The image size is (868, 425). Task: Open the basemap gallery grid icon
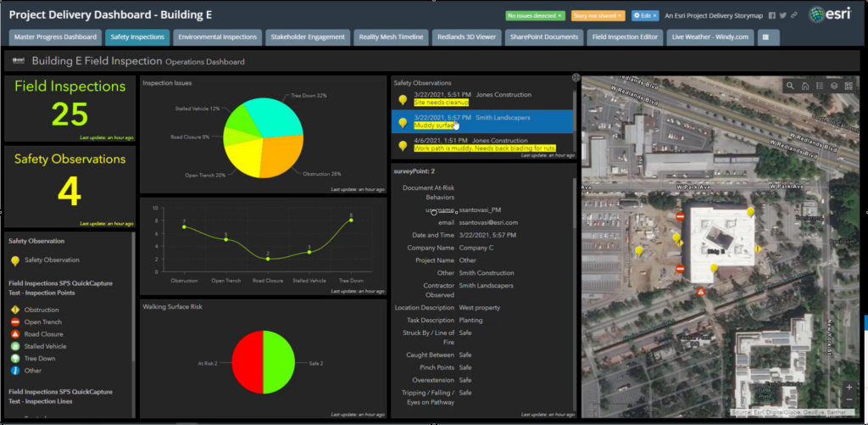pos(848,86)
